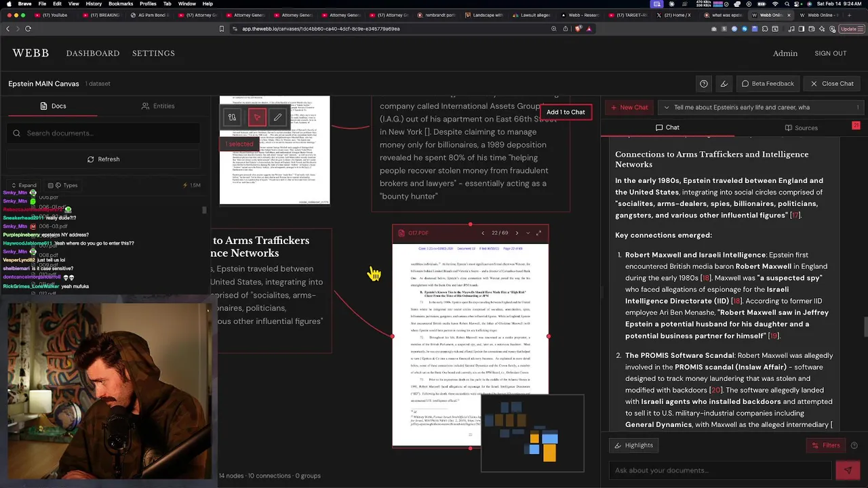Expand 017.PDF to fullscreen

(539, 232)
